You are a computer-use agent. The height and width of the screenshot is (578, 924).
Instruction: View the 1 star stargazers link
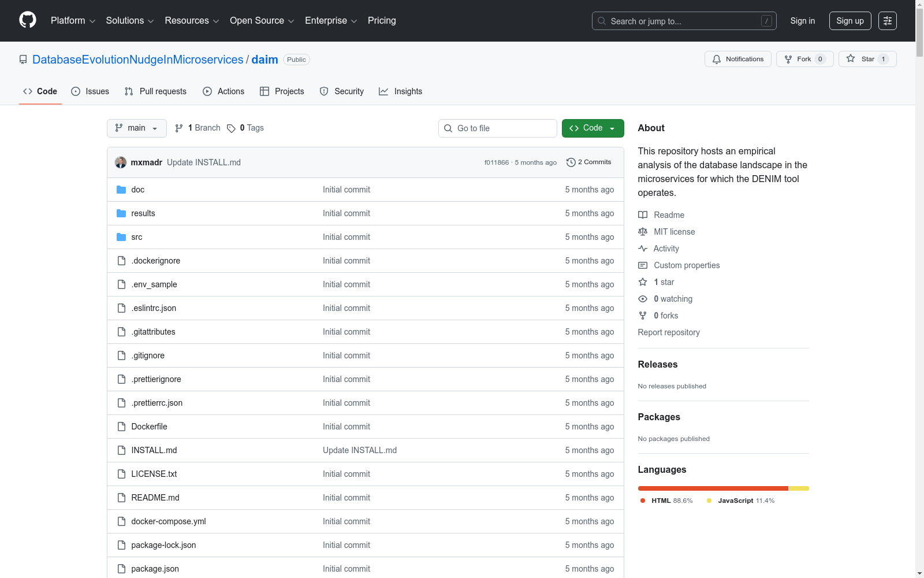coord(656,282)
